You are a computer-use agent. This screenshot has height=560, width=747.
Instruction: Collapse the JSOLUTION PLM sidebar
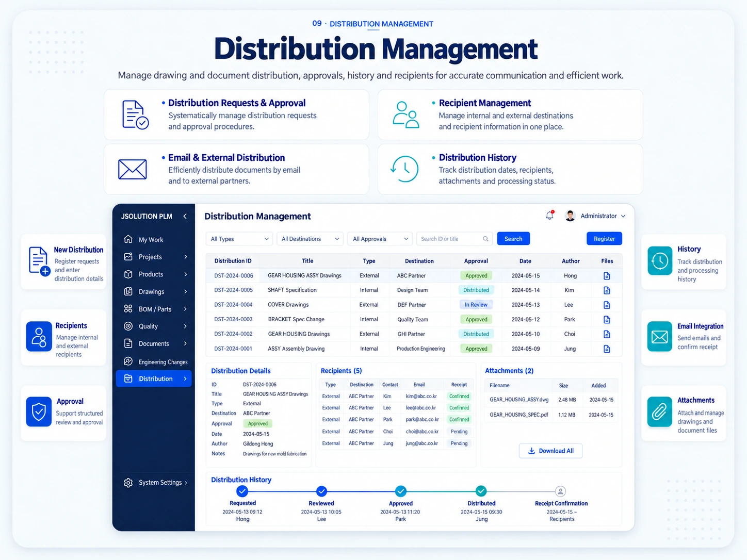click(x=185, y=217)
